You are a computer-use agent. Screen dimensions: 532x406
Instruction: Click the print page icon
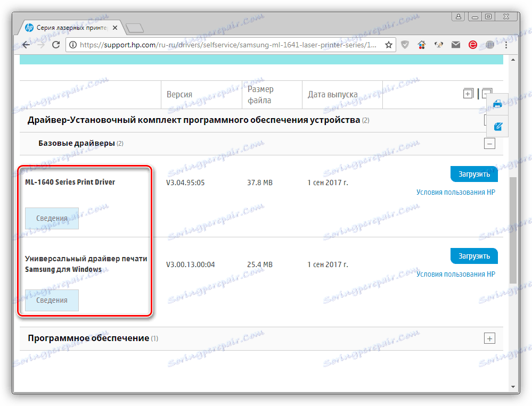[497, 104]
